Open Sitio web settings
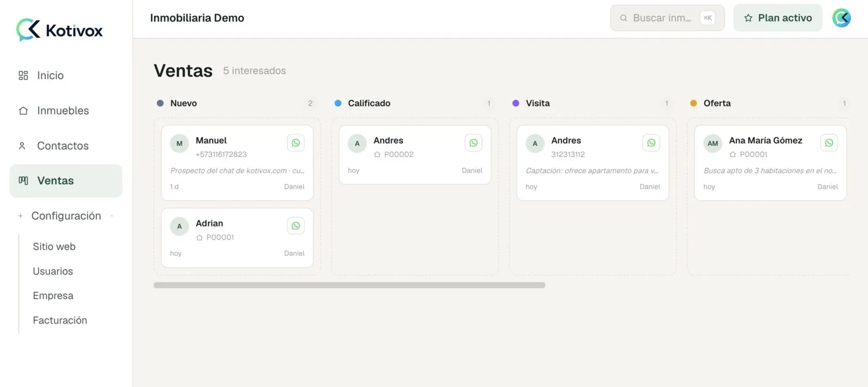 tap(54, 246)
